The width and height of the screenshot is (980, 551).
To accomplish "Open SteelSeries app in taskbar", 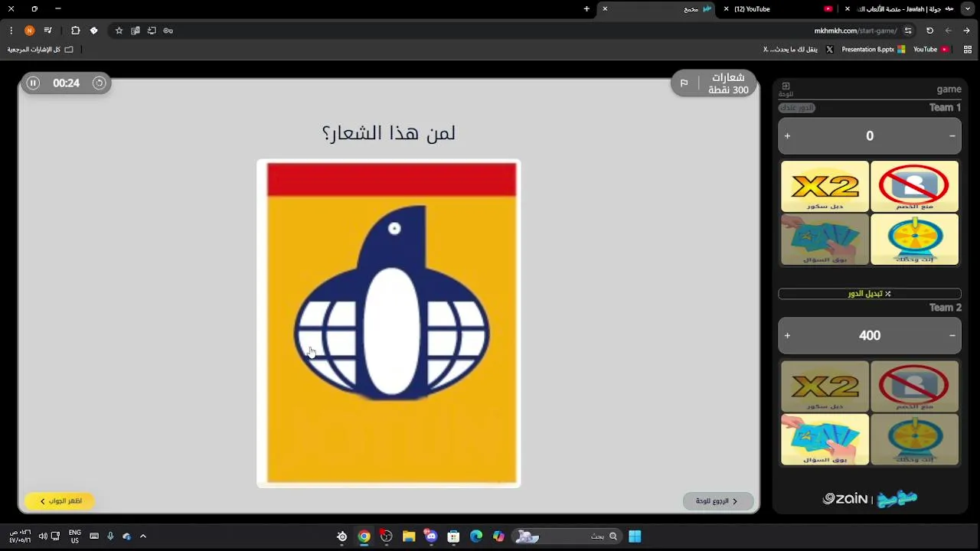I will (342, 536).
